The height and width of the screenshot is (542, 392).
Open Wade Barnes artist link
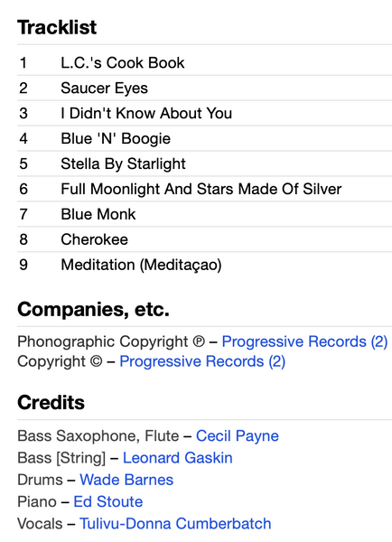(x=126, y=480)
